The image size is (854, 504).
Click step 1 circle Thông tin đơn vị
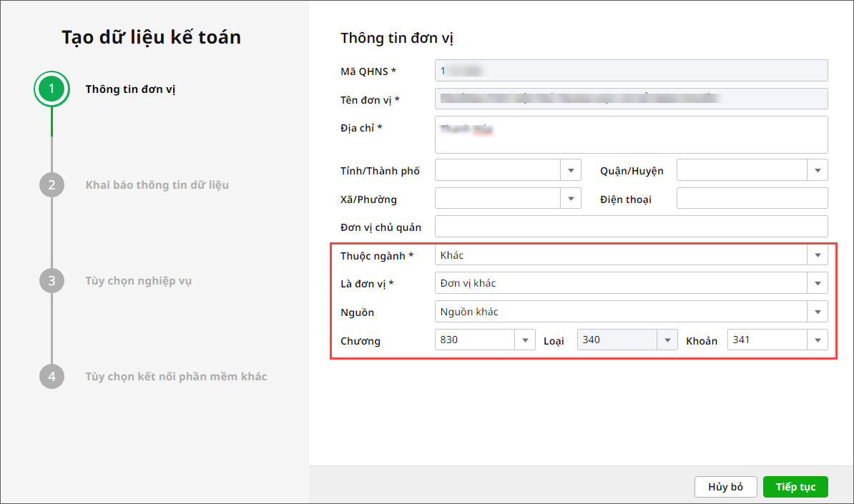click(51, 89)
